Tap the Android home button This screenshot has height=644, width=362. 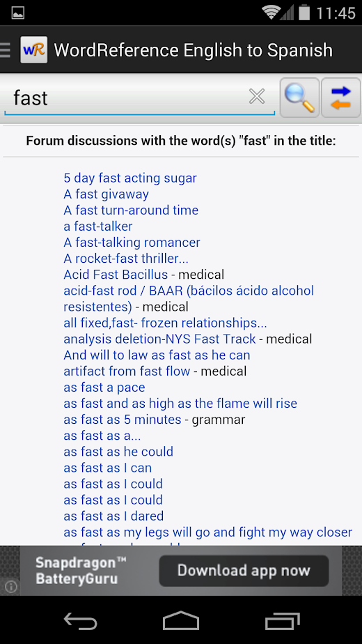click(x=181, y=620)
